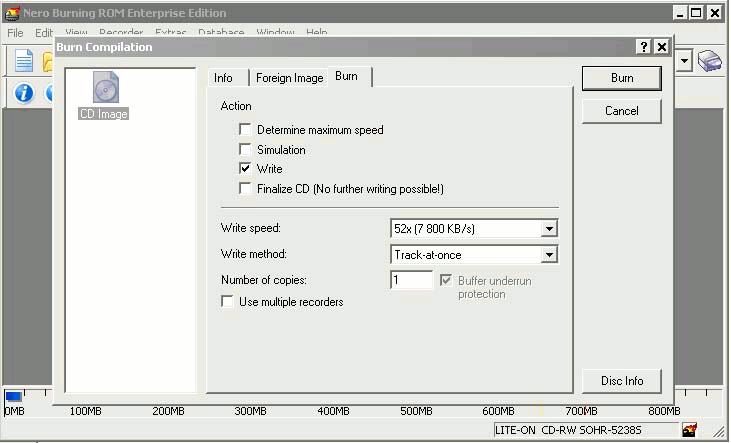Click the blue capacity bar indicator at 0MB
The height and width of the screenshot is (443, 731).
click(x=14, y=396)
